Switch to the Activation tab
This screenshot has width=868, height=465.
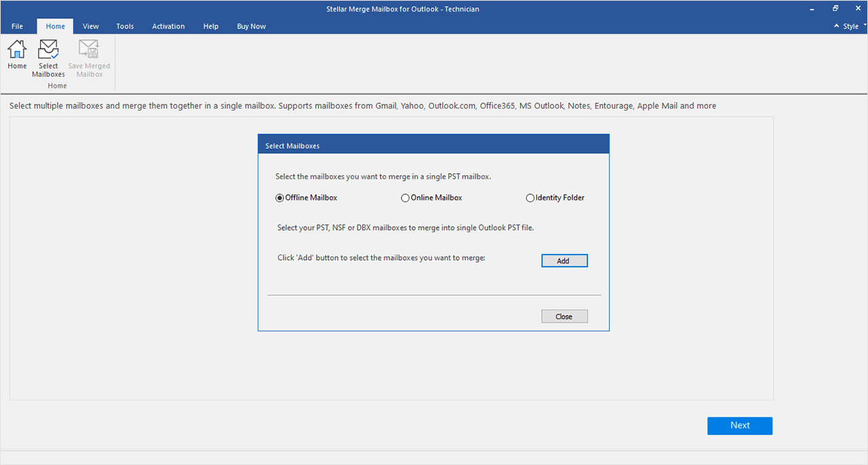(x=168, y=26)
